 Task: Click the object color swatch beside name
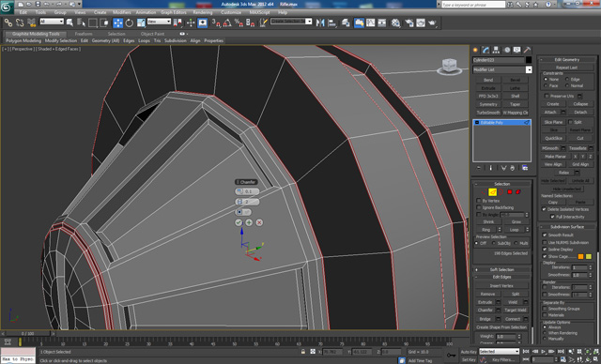[529, 60]
